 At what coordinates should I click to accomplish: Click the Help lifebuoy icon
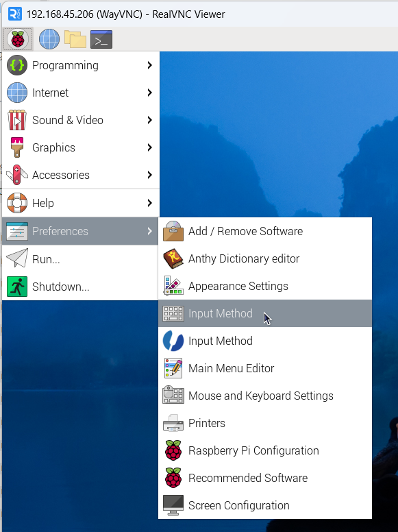(17, 203)
